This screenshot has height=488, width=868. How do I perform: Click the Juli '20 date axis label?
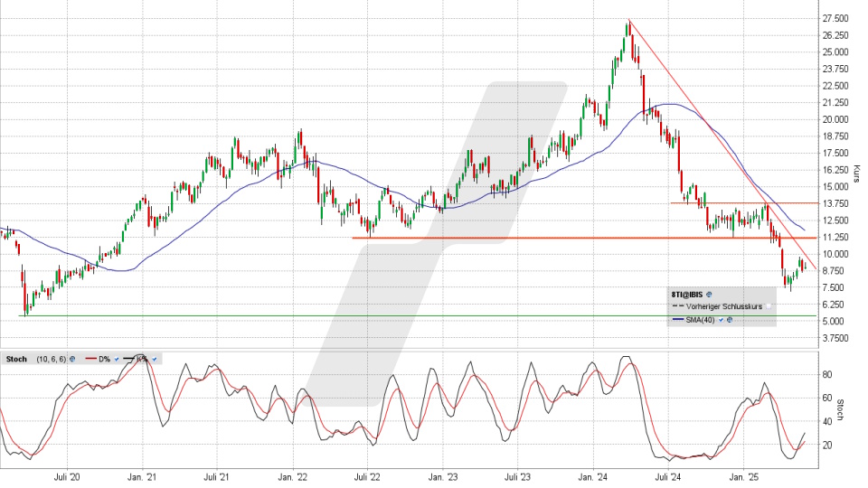pos(68,477)
